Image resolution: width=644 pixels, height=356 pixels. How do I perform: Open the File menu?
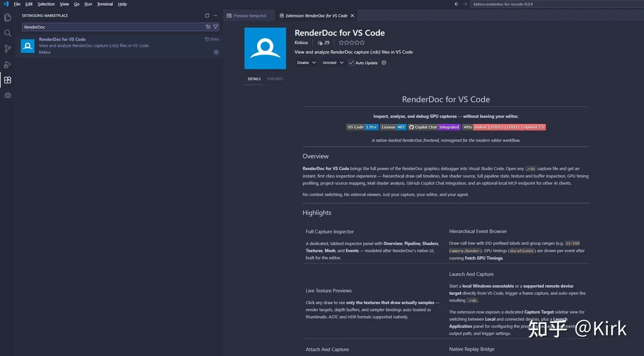pos(17,4)
